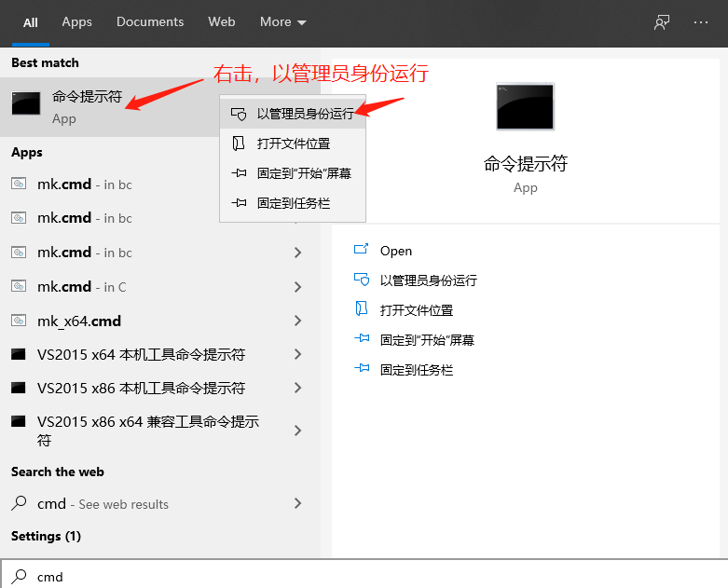The image size is (728, 588).
Task: Click the pin to taskbar icon in details pane
Action: pos(362,368)
